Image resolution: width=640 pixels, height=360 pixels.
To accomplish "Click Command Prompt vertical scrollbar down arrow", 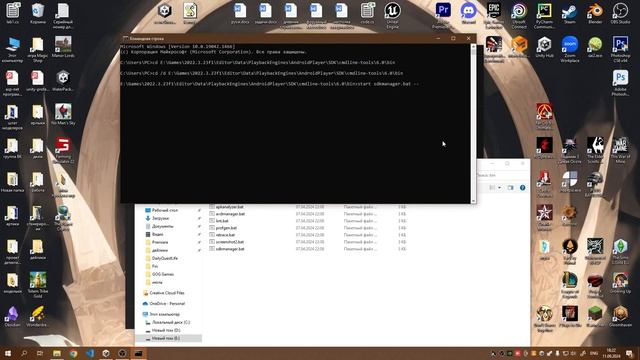I will pyautogui.click(x=473, y=200).
